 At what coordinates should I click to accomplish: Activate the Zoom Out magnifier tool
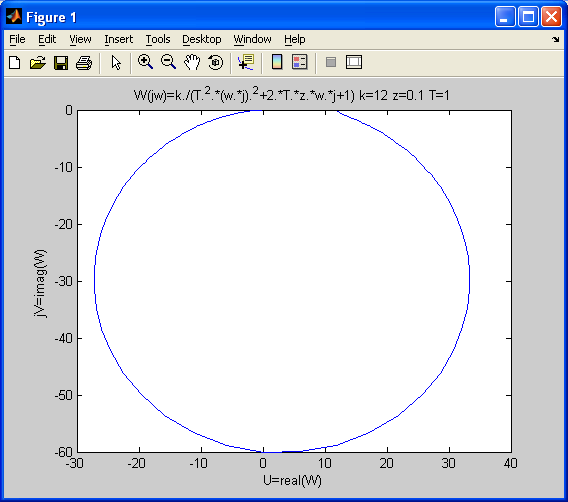168,62
